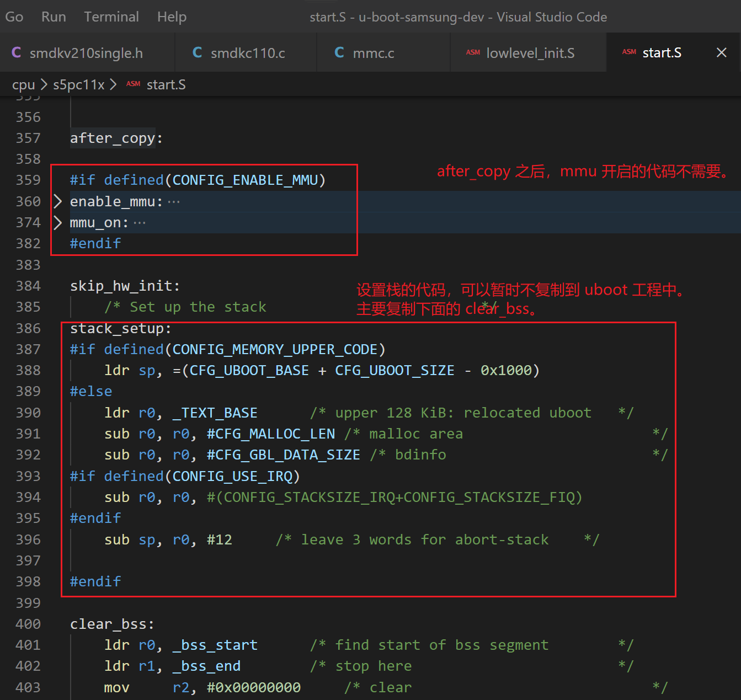Image resolution: width=741 pixels, height=700 pixels.
Task: Open cpu folder in breadcrumb
Action: 23,85
